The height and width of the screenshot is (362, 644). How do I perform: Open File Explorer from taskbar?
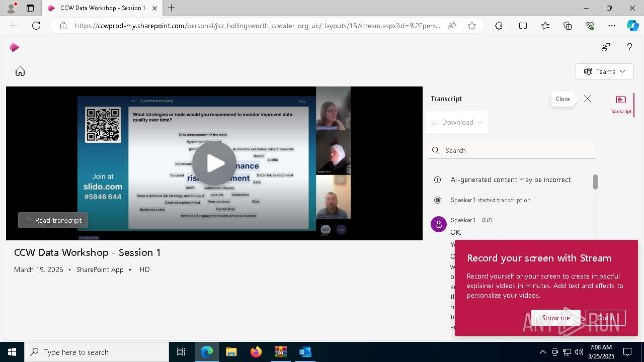pyautogui.click(x=231, y=352)
